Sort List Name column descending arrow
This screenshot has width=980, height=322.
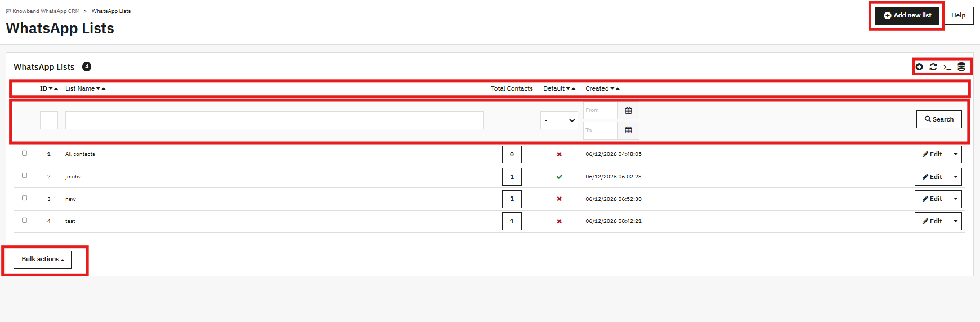pos(99,88)
